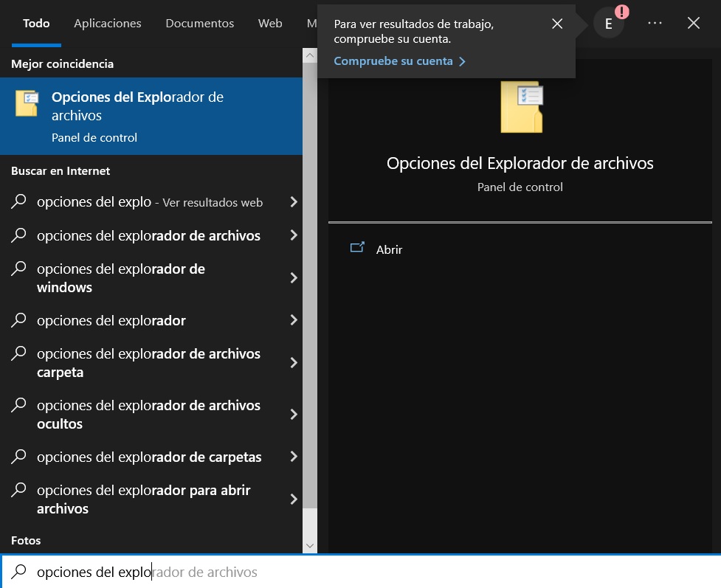Screen dimensions: 721x588
Task: Select suggestion 'opciones del explorador de archivos'
Action: (151, 235)
